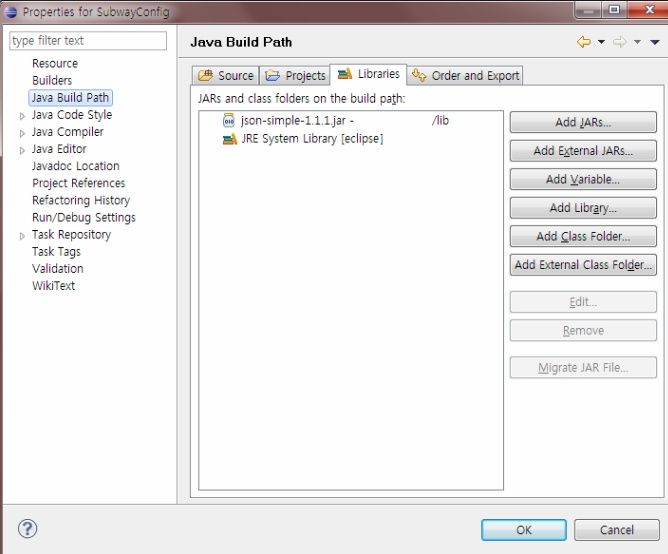Click the json-simple jar file icon

tap(229, 121)
